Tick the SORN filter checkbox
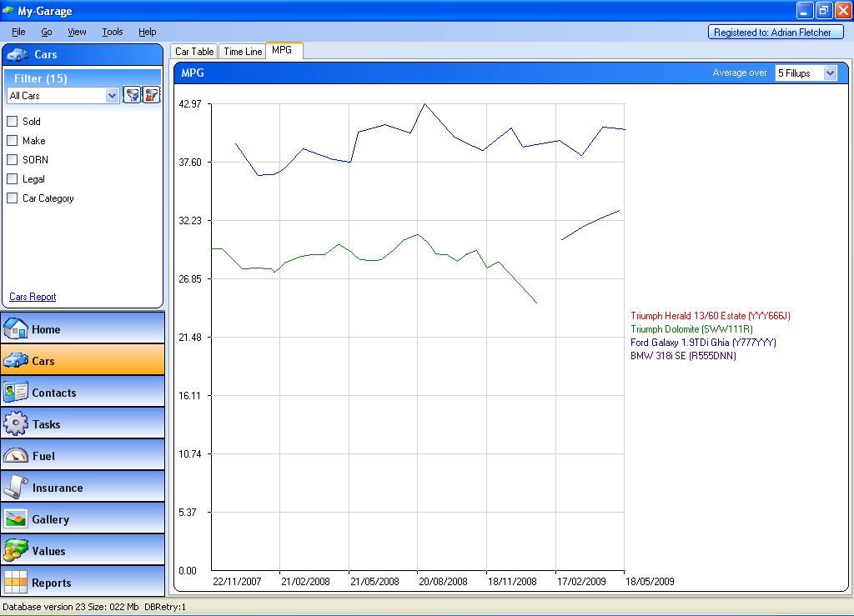This screenshot has width=854, height=616. 13,159
